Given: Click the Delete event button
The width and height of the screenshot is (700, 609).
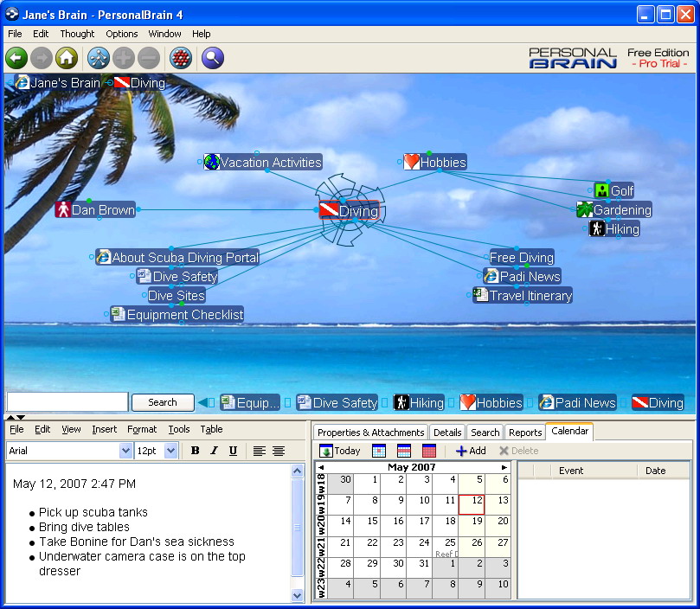Looking at the screenshot, I should (519, 451).
